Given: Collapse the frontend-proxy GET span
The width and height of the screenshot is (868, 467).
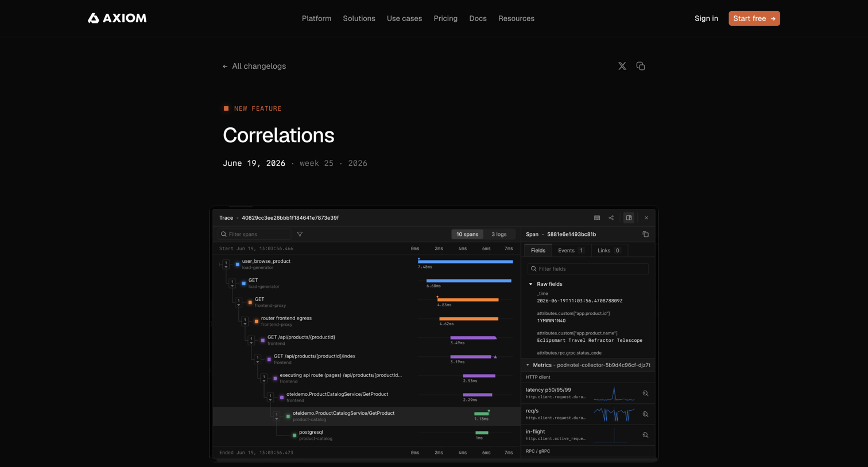Looking at the screenshot, I should click(239, 302).
